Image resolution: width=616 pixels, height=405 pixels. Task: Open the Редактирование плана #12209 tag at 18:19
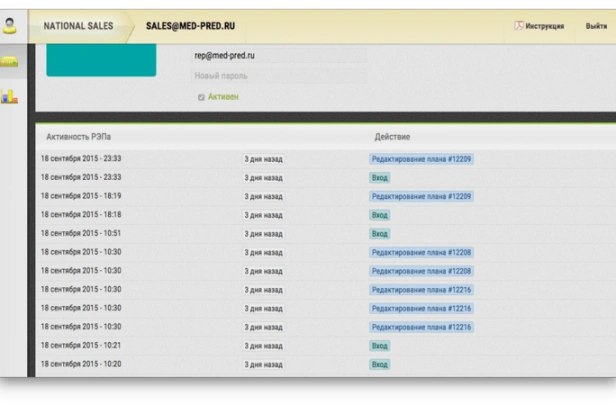click(421, 196)
